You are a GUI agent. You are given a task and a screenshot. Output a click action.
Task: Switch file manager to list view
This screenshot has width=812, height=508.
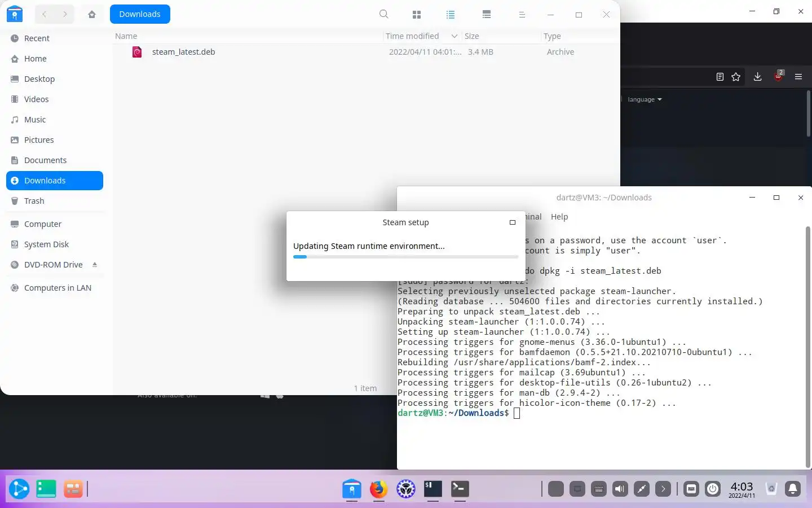pyautogui.click(x=451, y=15)
